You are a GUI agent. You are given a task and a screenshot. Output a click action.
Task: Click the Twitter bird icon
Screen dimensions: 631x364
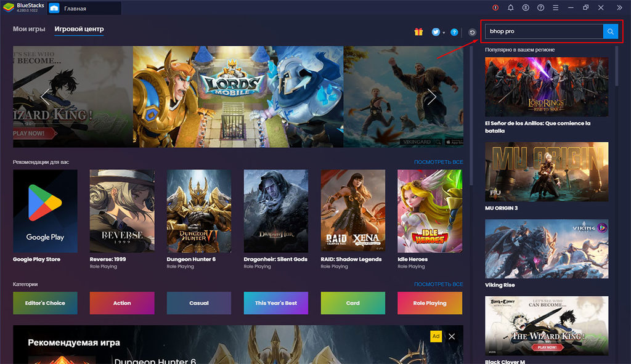pyautogui.click(x=436, y=32)
